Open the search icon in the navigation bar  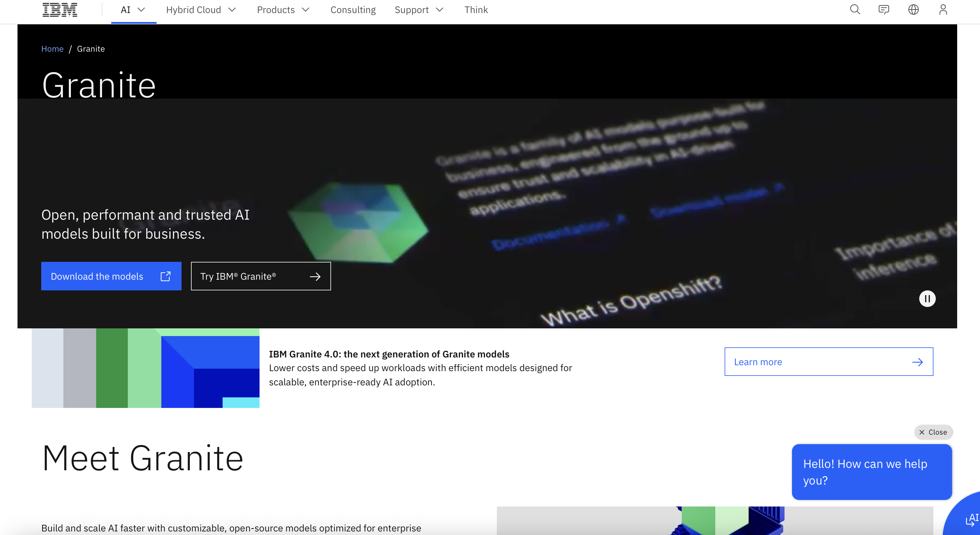[855, 10]
